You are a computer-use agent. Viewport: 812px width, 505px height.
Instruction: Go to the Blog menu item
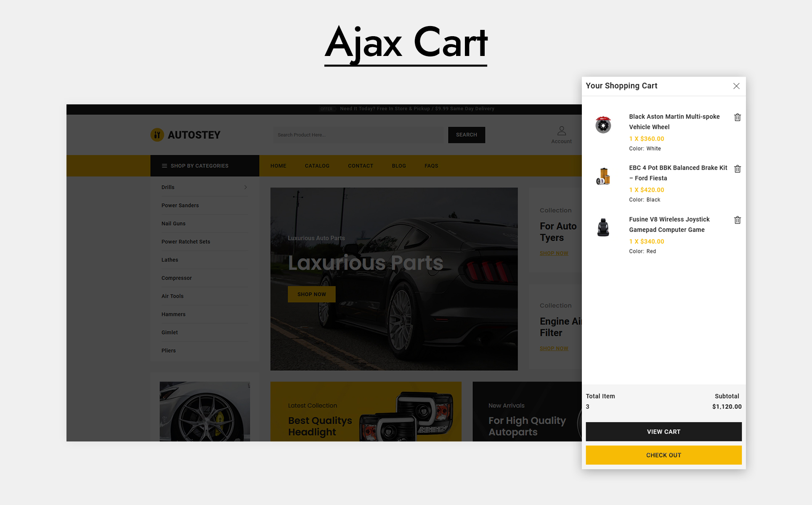399,166
